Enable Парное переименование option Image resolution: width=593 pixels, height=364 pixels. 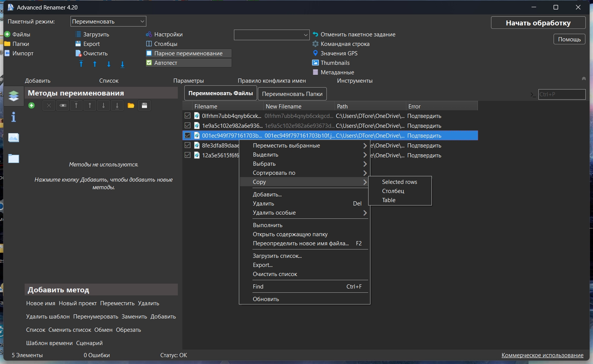point(149,53)
